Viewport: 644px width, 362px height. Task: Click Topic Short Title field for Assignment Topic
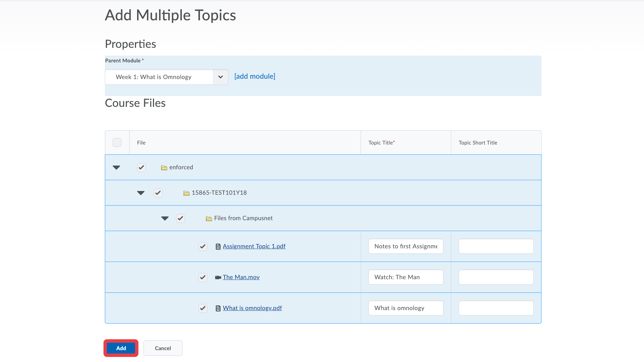[496, 246]
